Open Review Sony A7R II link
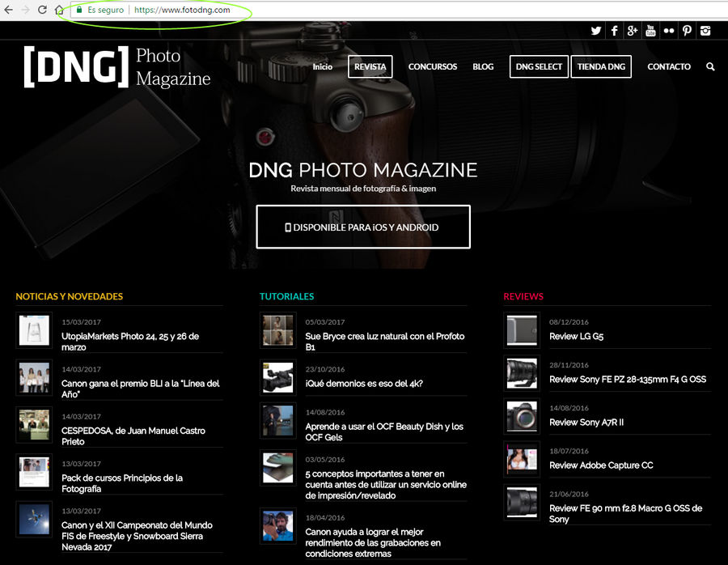Screen dimensions: 728x565 point(586,423)
